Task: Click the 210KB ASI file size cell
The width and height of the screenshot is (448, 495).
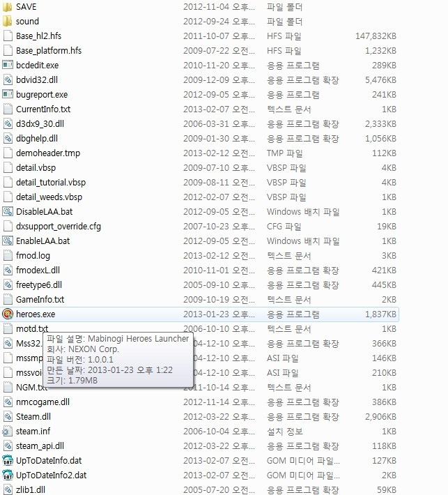Action: [x=384, y=373]
